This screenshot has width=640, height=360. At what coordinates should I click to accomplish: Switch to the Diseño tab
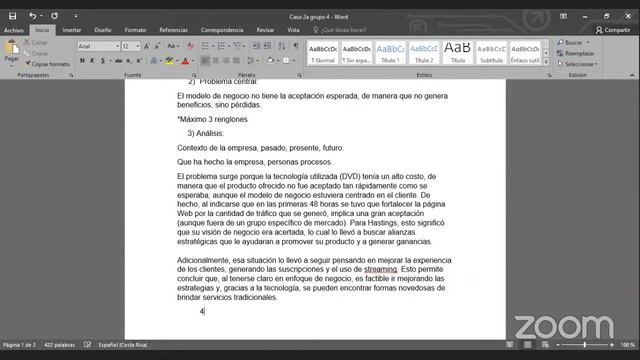tap(102, 30)
